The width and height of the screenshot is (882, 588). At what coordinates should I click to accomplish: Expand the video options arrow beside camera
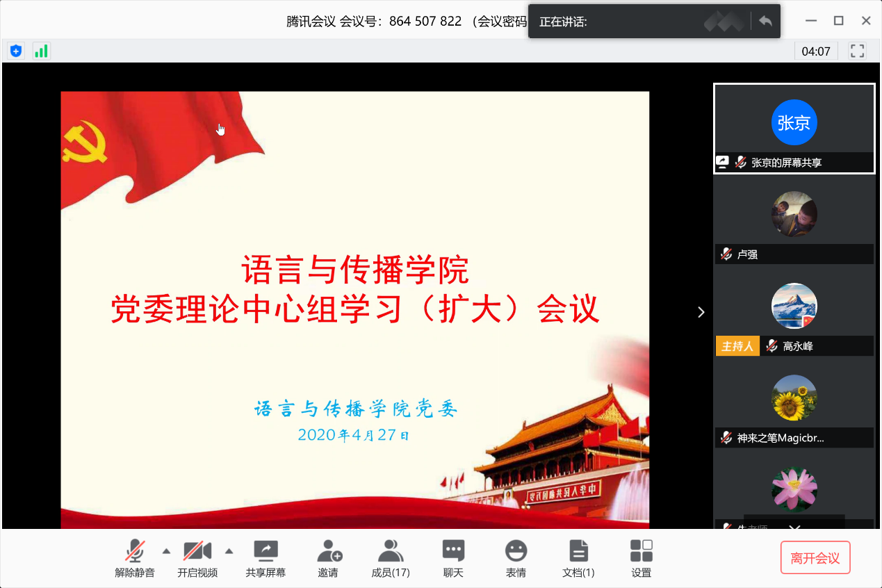229,551
